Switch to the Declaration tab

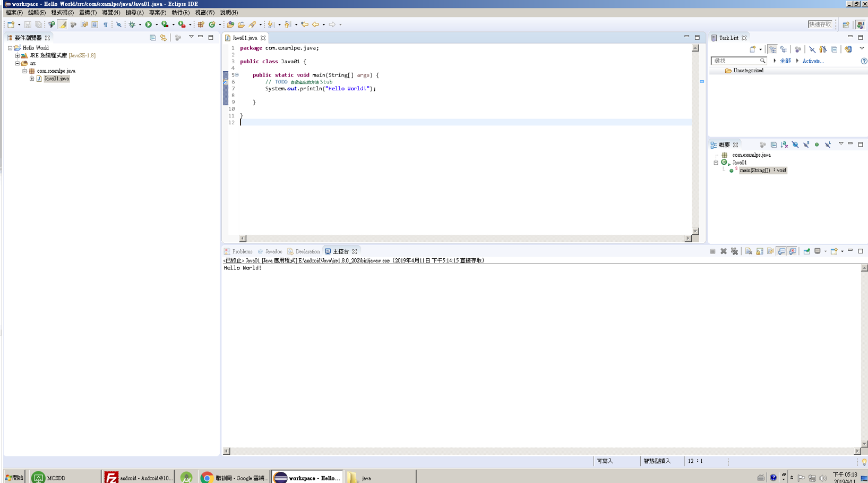point(303,251)
